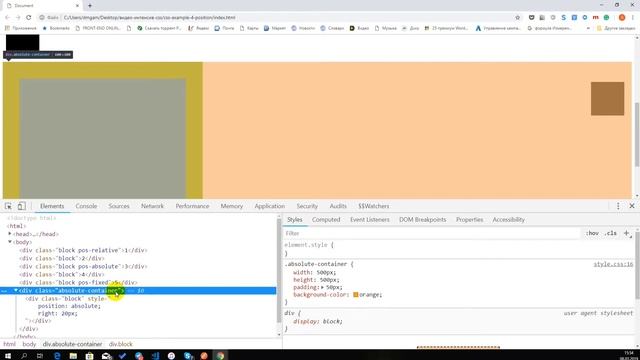Select div block pos-relative row

(x=83, y=250)
